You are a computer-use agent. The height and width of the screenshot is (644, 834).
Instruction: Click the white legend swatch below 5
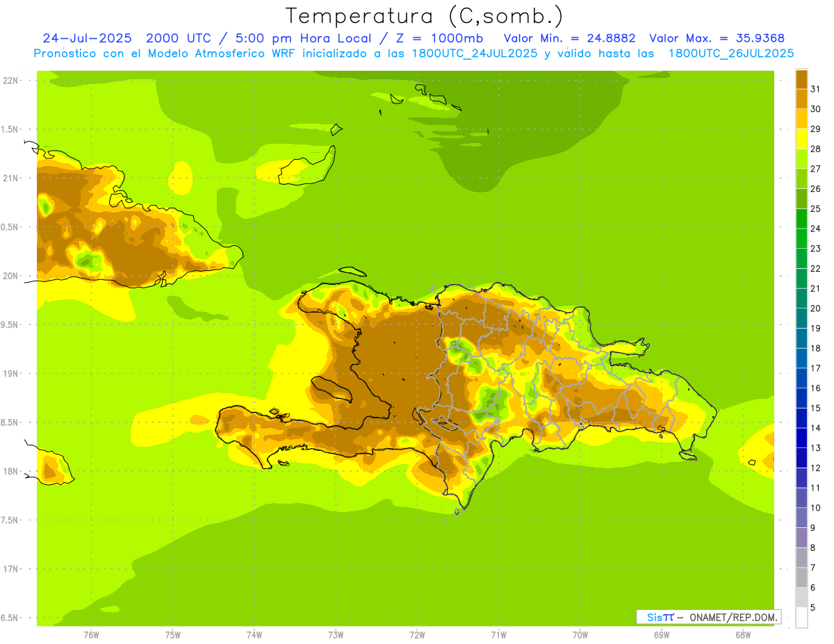tap(801, 618)
